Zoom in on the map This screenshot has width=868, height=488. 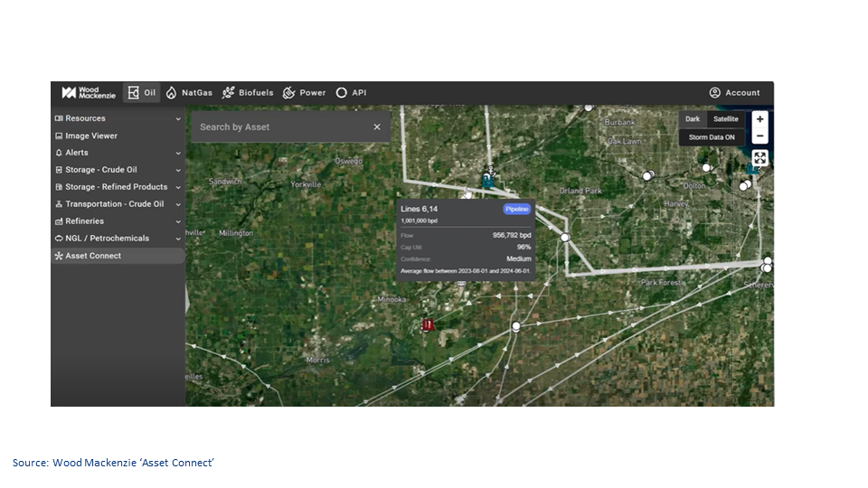pos(759,119)
